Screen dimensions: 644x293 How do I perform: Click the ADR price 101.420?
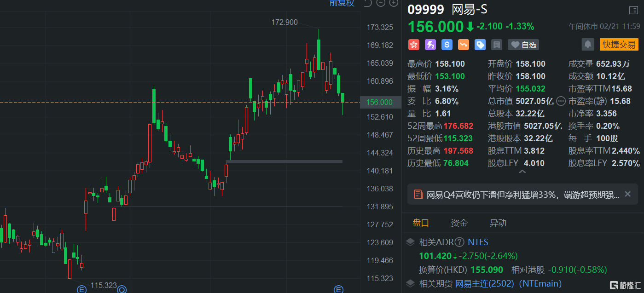tap(435, 256)
